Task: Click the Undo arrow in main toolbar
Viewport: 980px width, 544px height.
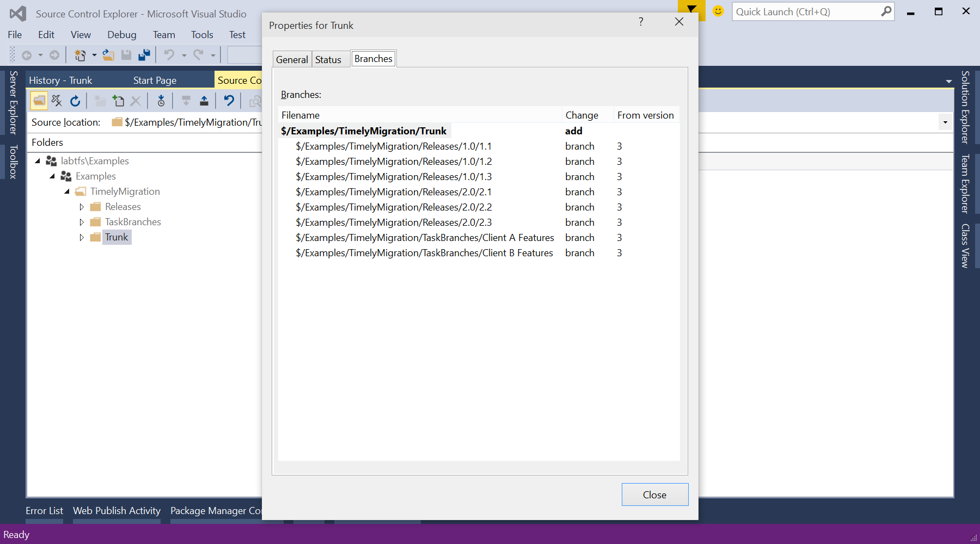Action: tap(169, 55)
